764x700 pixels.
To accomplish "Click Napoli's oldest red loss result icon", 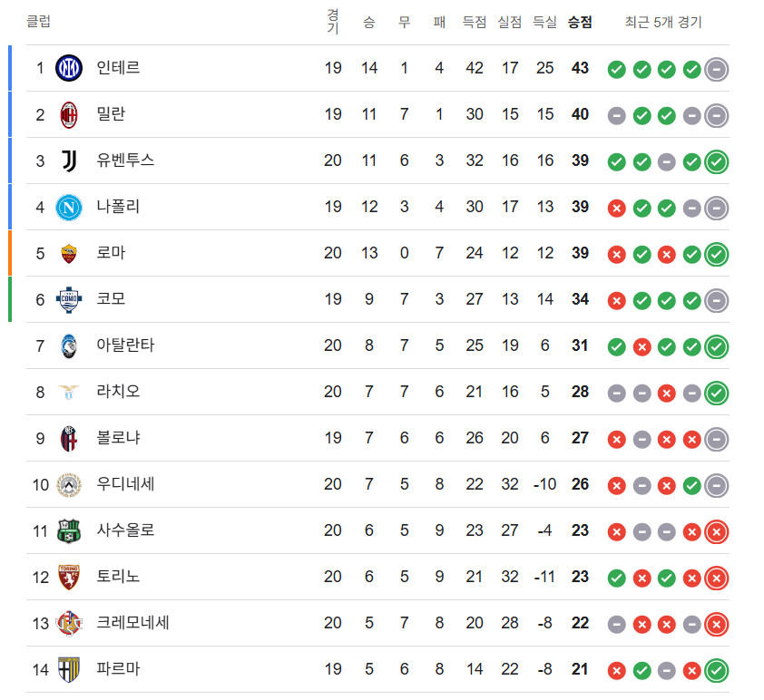I will coord(616,209).
